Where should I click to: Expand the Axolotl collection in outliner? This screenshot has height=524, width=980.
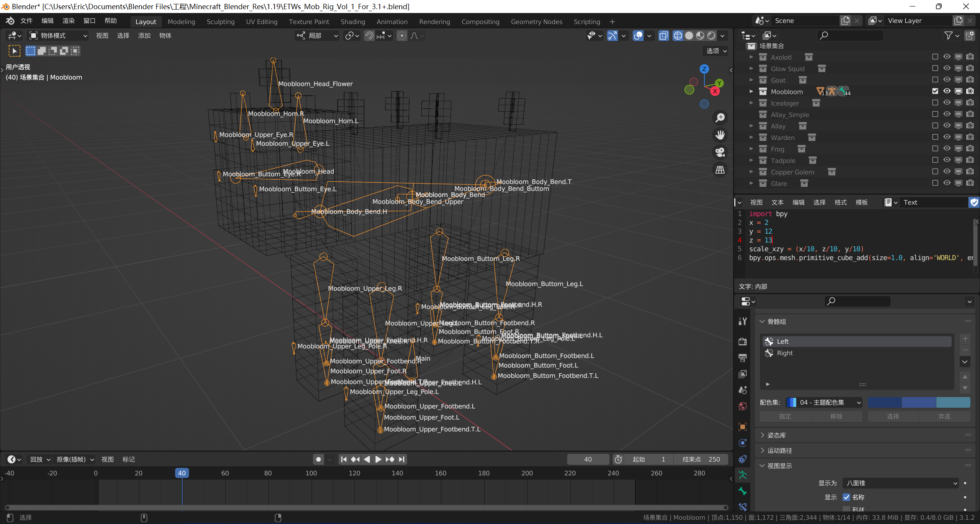point(751,57)
